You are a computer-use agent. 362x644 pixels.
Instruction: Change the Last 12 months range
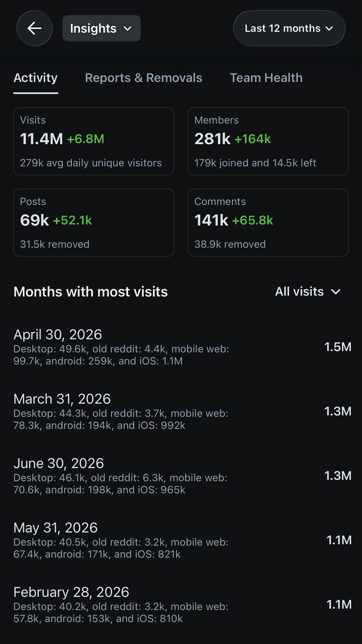(289, 28)
